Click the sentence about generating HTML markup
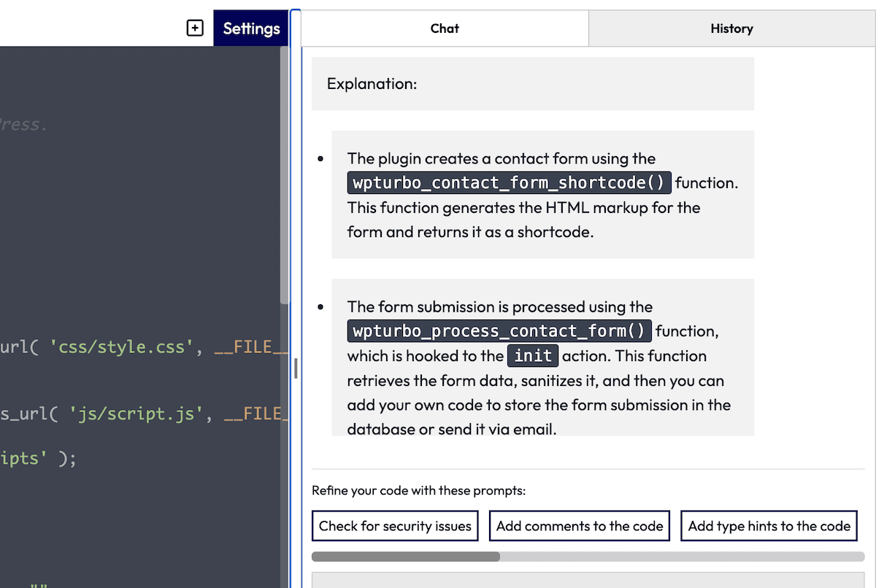This screenshot has height=588, width=876. tap(523, 208)
